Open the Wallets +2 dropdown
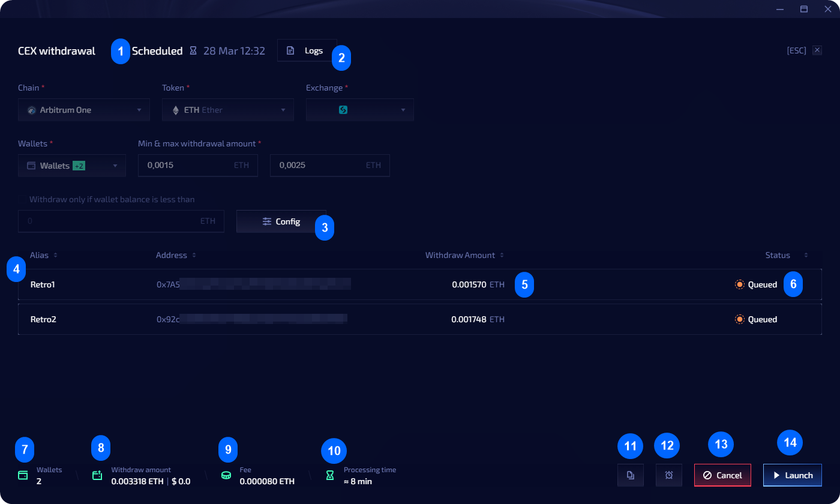This screenshot has height=504, width=840. 72,166
